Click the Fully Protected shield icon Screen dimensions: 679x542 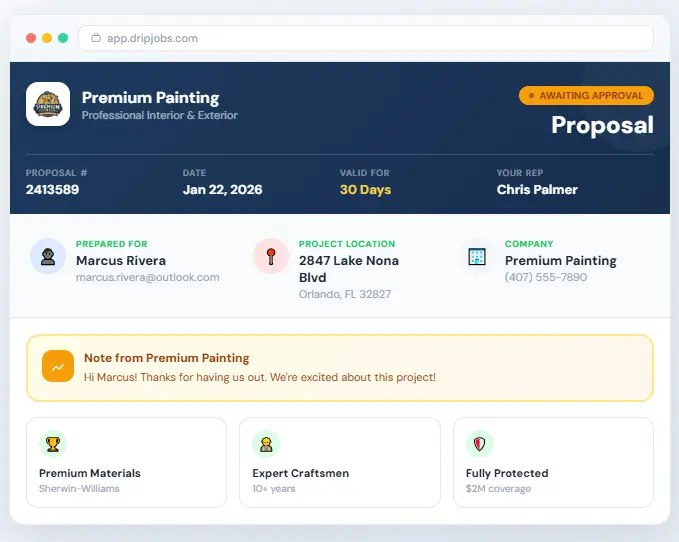[x=479, y=444]
